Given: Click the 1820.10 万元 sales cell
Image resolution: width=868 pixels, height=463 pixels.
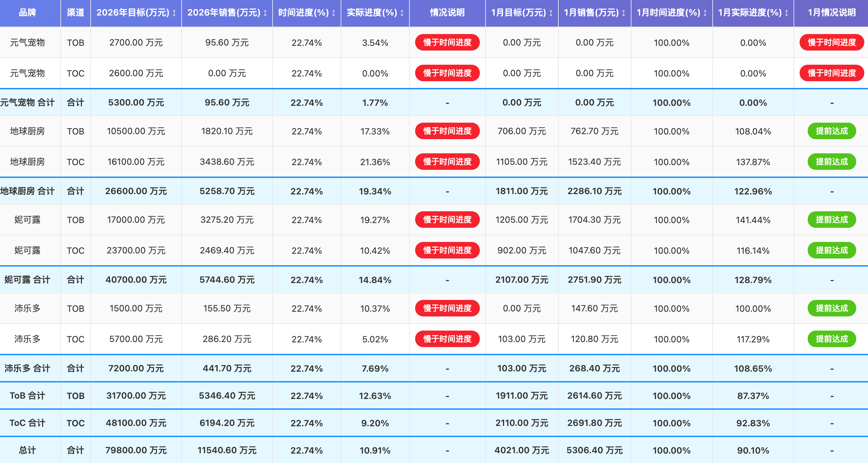Looking at the screenshot, I should pos(227,131).
